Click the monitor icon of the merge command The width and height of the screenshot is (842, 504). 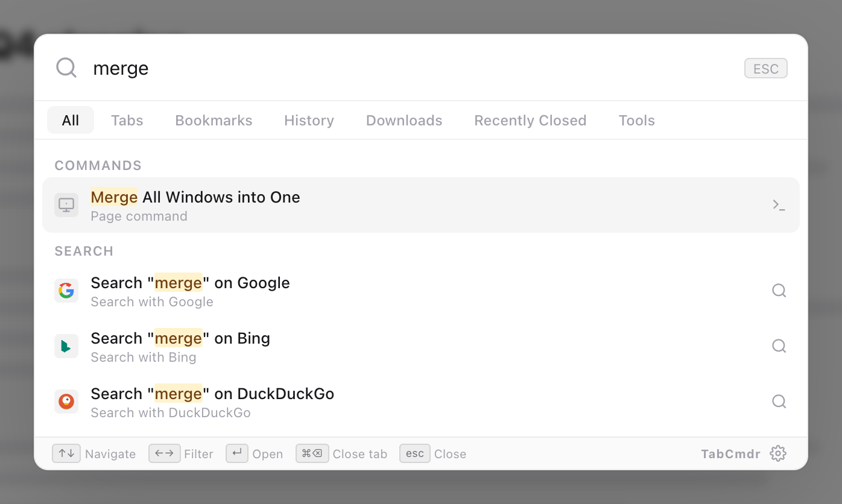tap(66, 205)
